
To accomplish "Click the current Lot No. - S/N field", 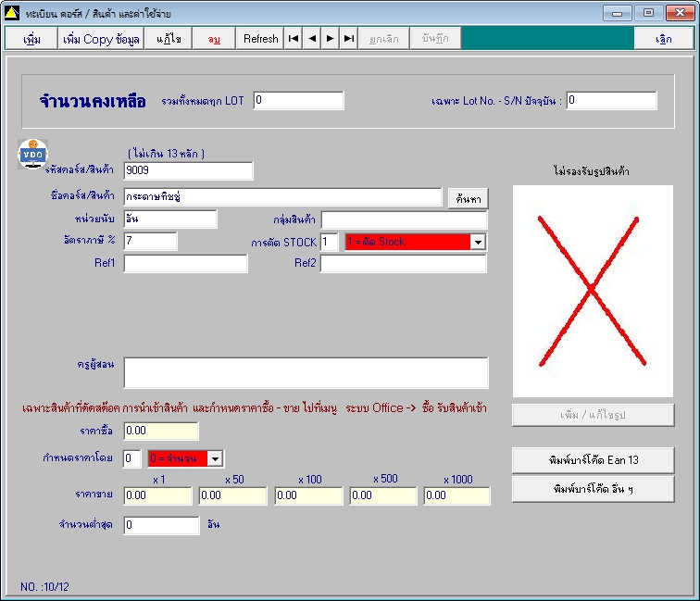I will (x=612, y=100).
